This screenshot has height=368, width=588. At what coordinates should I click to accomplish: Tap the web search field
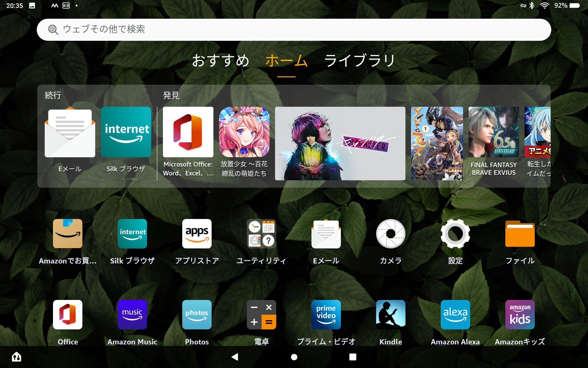pyautogui.click(x=293, y=29)
